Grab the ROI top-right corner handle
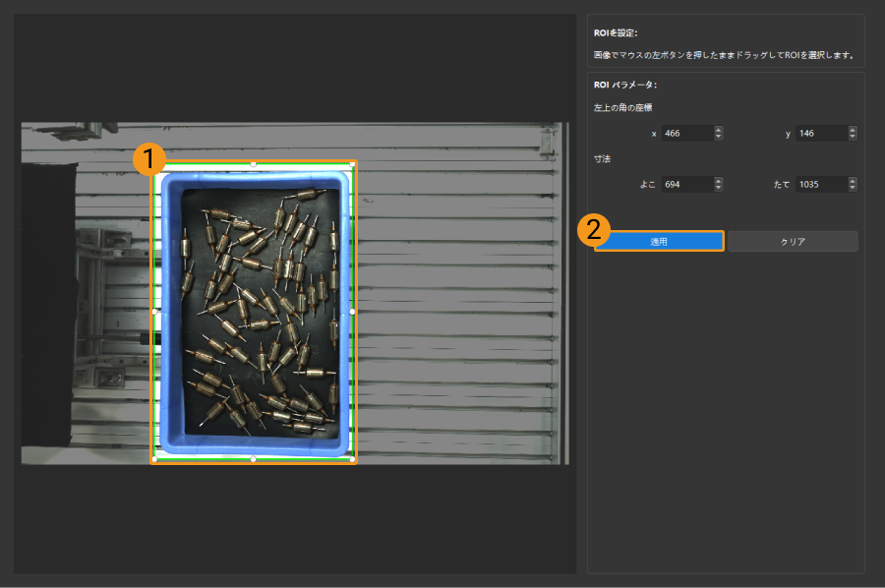885x588 pixels. coord(353,163)
